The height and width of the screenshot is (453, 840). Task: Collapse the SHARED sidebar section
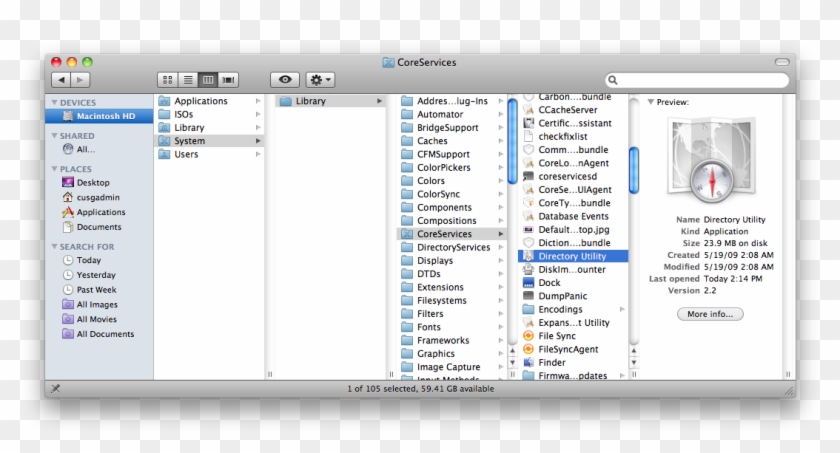(54, 135)
